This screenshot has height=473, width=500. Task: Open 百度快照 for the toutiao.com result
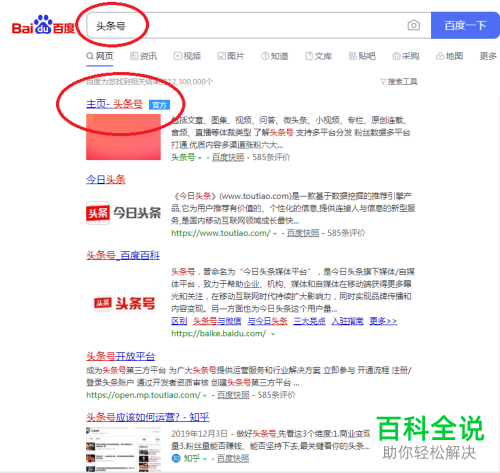point(303,233)
